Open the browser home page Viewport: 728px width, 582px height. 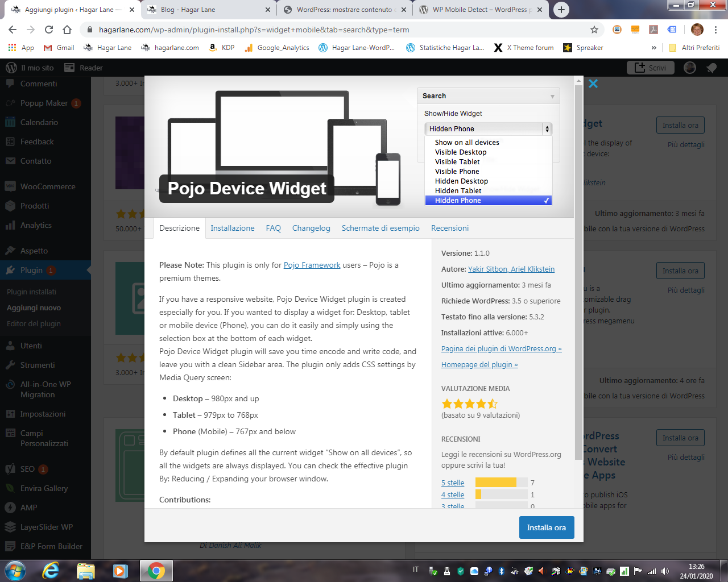(x=67, y=30)
